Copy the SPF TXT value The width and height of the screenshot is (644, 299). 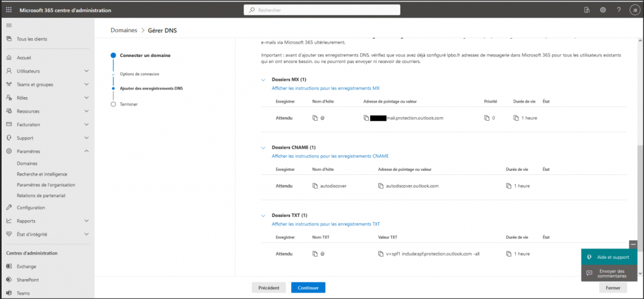click(381, 254)
